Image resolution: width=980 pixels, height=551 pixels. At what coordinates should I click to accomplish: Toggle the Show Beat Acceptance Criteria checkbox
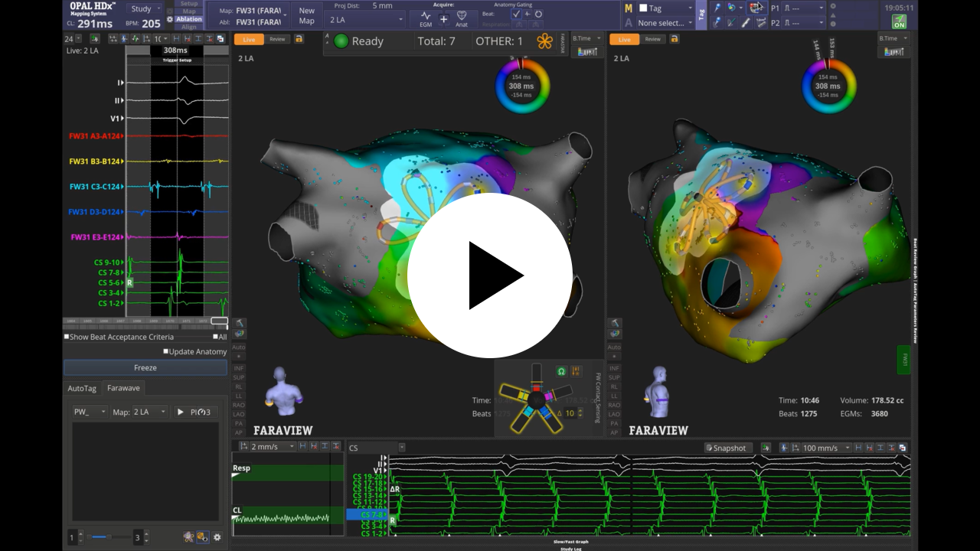coord(67,337)
